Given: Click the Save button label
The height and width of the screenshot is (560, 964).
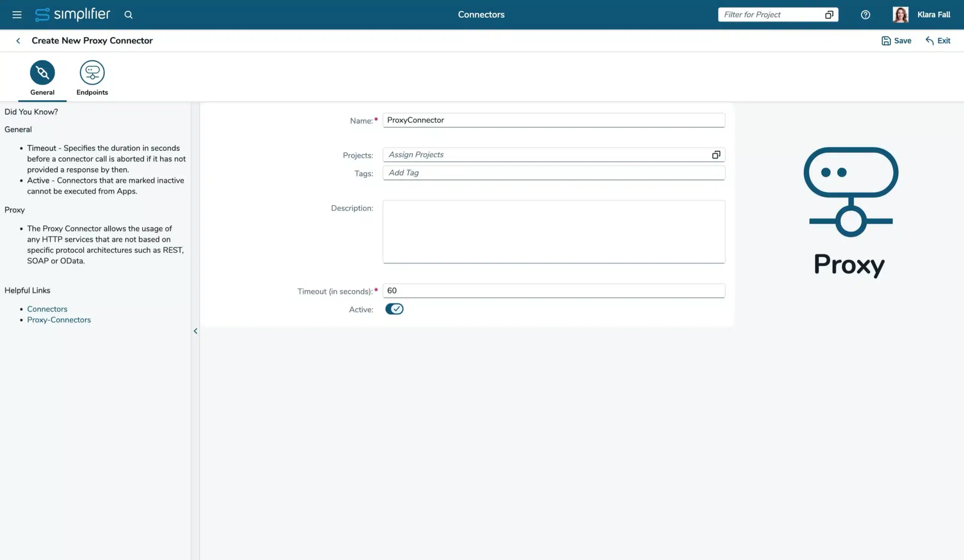Looking at the screenshot, I should [902, 41].
